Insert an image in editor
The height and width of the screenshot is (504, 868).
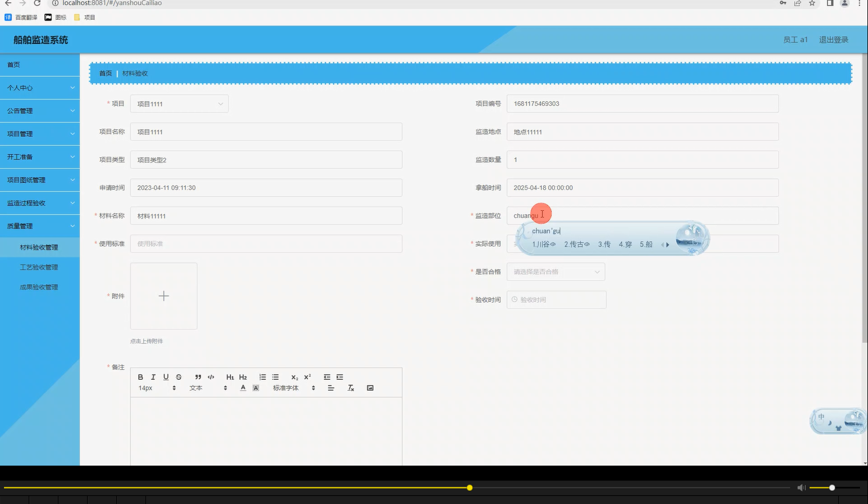[370, 388]
